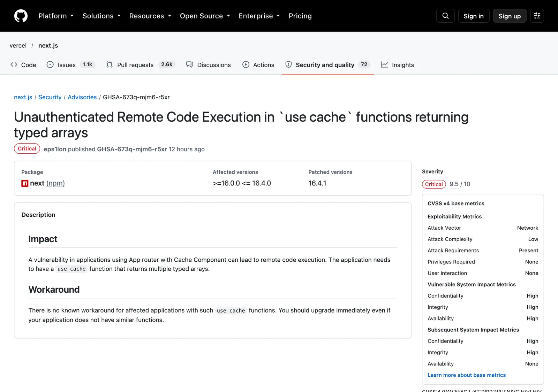Open the Insights tab label
The image size is (558, 392).
[x=403, y=65]
